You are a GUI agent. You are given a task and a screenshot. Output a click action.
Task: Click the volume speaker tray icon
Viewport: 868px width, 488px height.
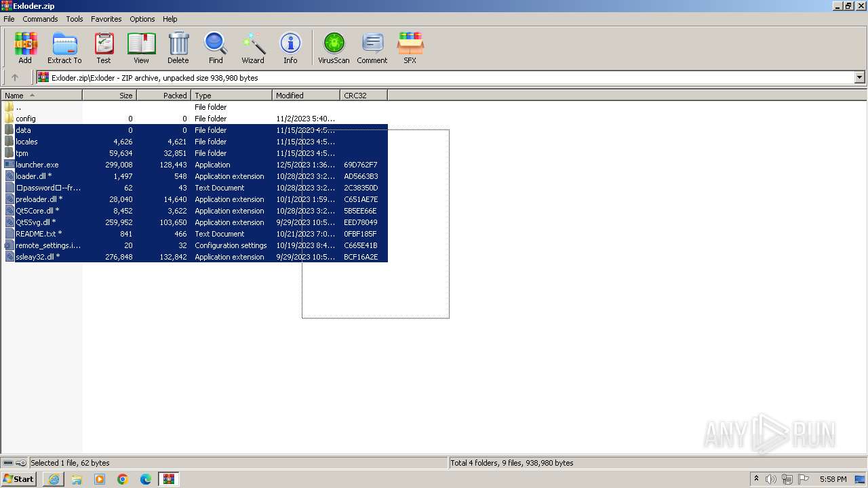click(771, 479)
